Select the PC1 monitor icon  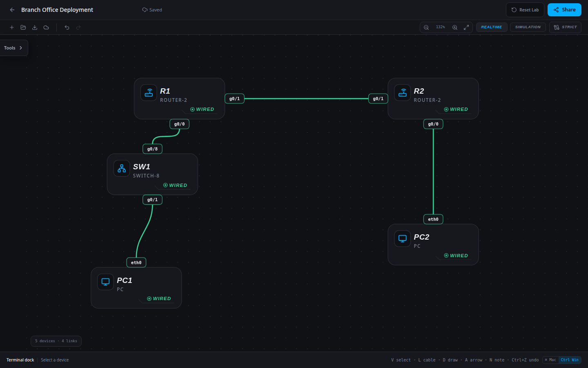[x=105, y=282]
